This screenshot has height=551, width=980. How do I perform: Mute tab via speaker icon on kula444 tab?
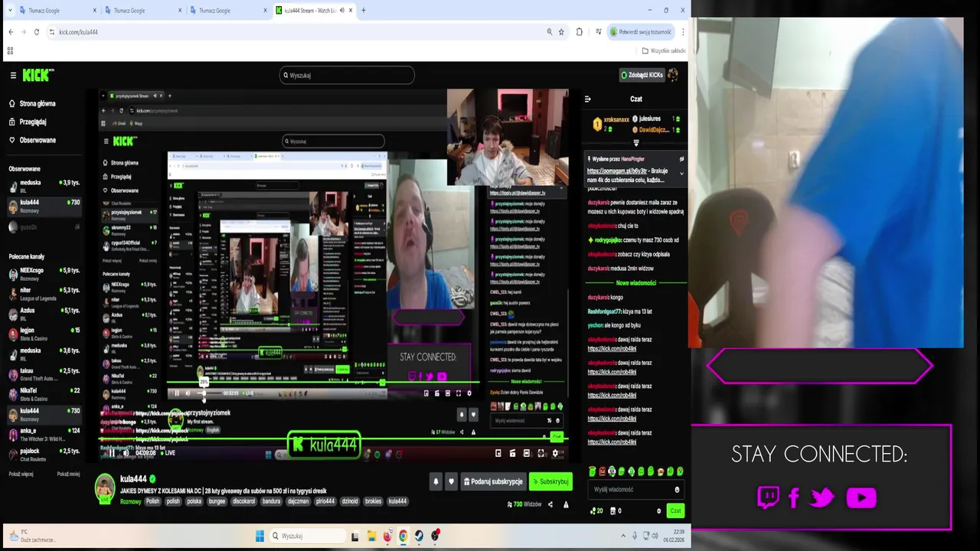[341, 11]
